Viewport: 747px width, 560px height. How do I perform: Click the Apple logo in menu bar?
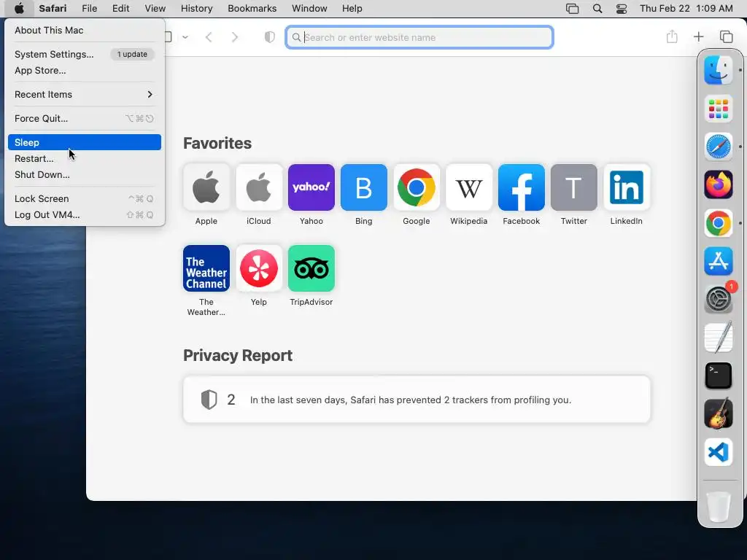coord(19,9)
